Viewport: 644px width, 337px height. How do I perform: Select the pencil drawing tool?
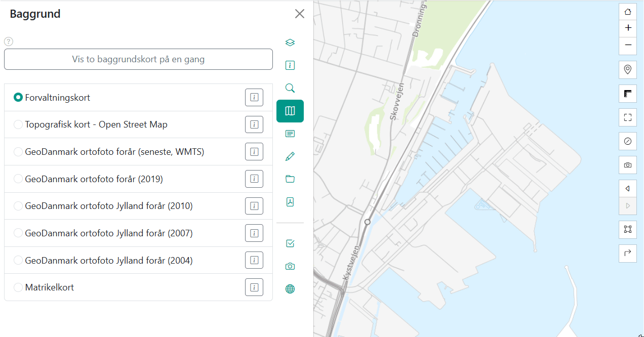290,156
